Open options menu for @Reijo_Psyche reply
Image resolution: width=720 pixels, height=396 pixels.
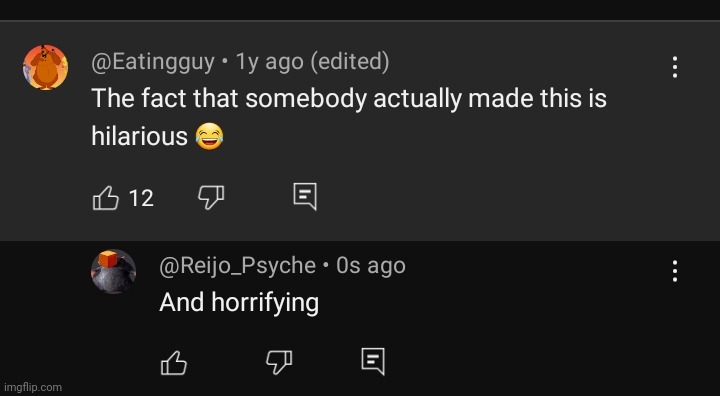(675, 271)
